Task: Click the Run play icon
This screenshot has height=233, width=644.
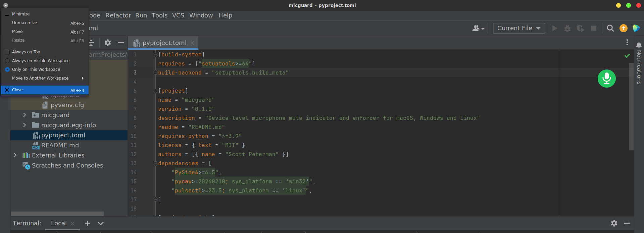Action: click(554, 28)
